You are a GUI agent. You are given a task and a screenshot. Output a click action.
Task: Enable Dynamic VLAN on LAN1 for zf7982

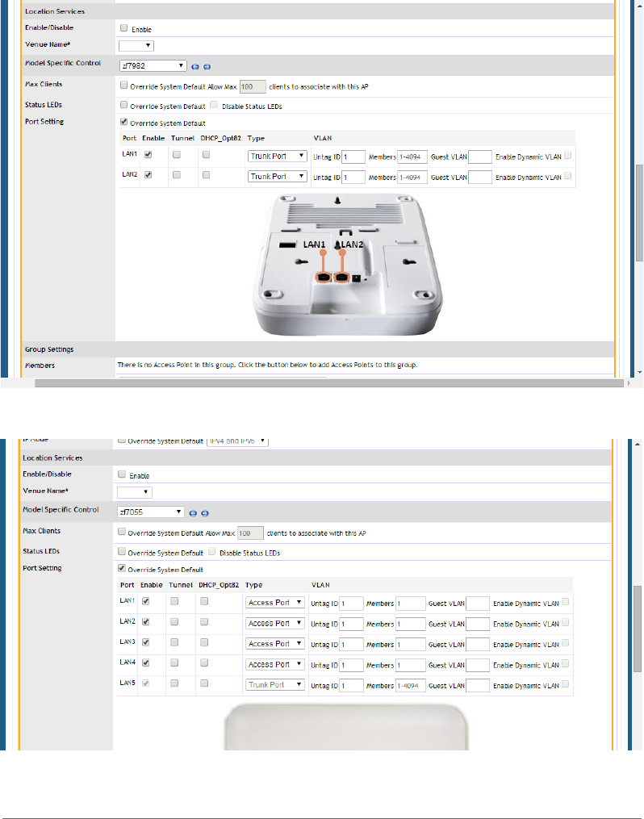[568, 155]
